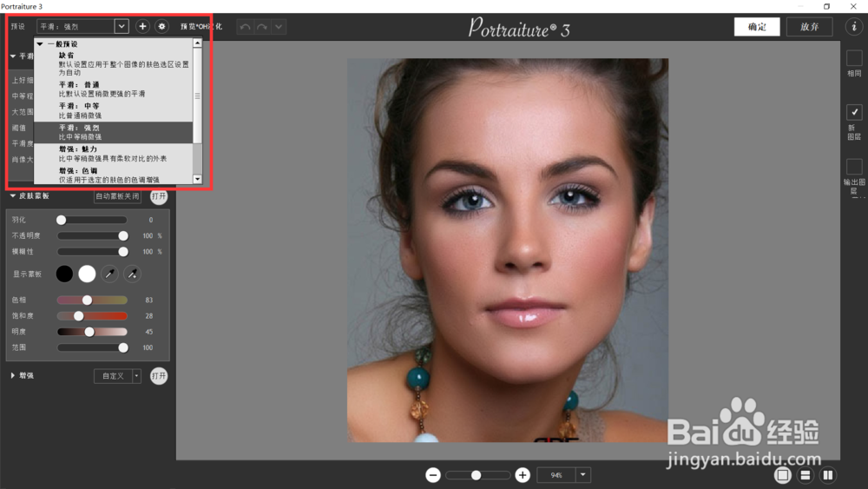Check the 相同 checkbox

pyautogui.click(x=854, y=57)
